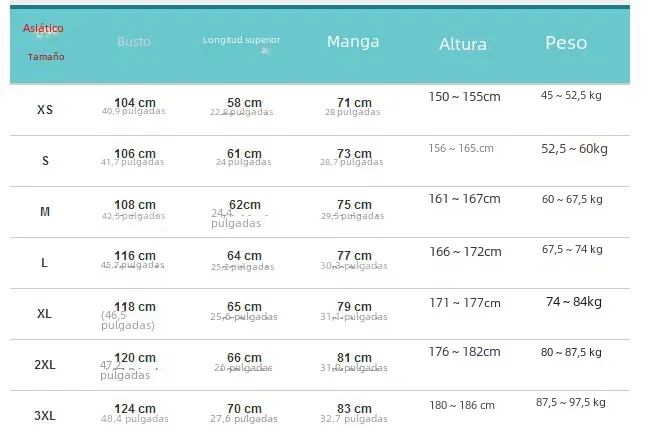Select the M size row label
This screenshot has height=441, width=650.
45,211
